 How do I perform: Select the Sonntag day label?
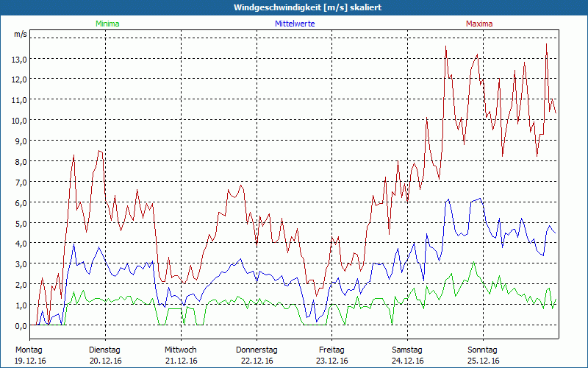click(483, 350)
